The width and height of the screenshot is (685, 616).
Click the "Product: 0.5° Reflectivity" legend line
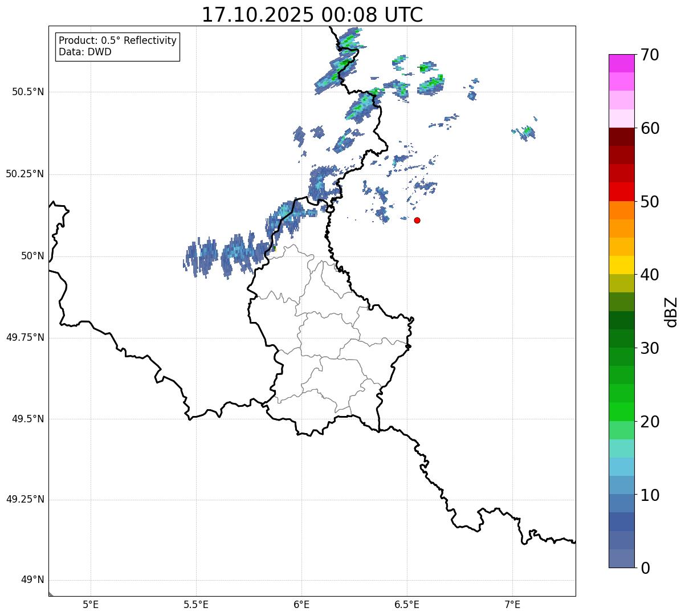tap(117, 41)
